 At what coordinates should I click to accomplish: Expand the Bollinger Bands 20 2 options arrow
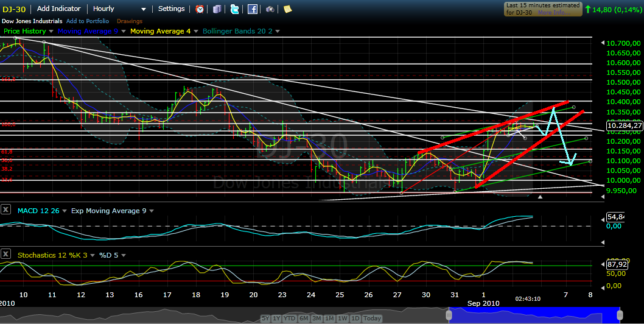(x=278, y=31)
